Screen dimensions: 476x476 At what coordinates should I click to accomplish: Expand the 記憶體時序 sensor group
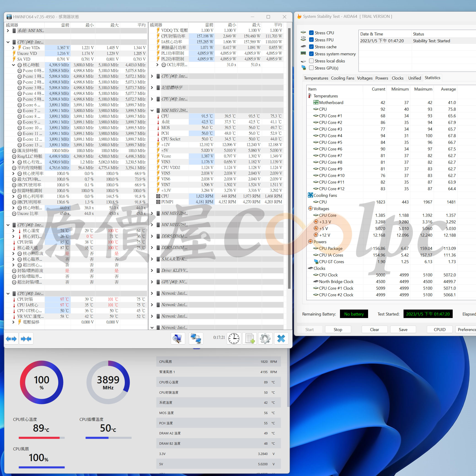(152, 88)
